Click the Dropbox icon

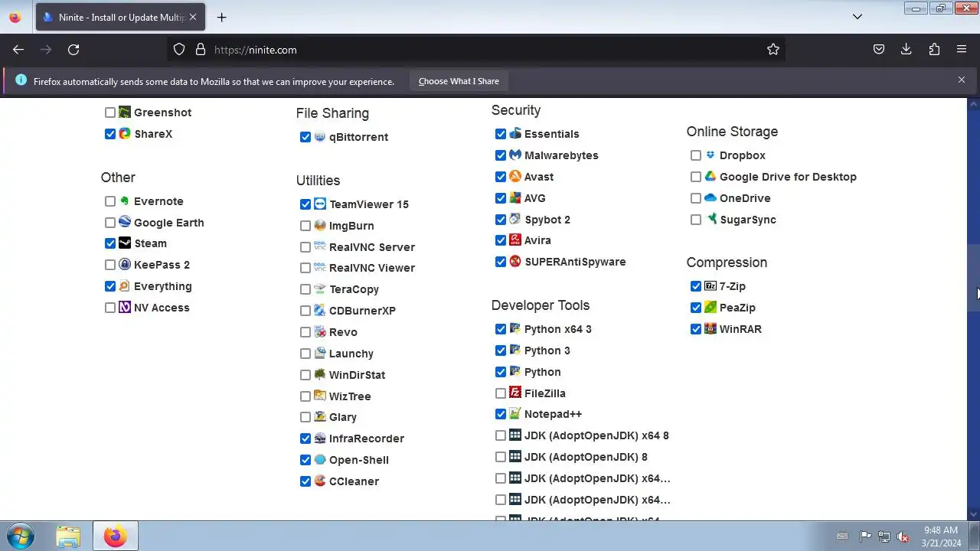point(710,155)
